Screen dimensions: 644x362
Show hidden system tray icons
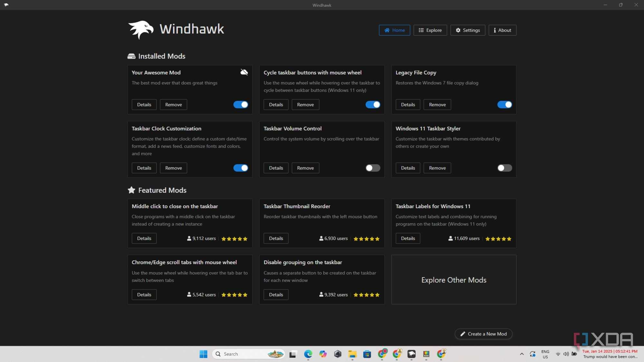[x=522, y=354]
